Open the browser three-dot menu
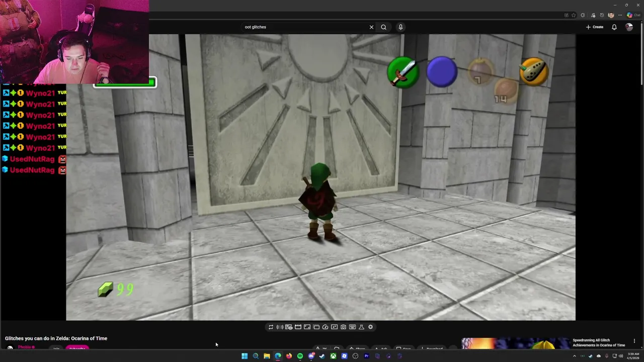The image size is (644, 362). click(x=620, y=15)
